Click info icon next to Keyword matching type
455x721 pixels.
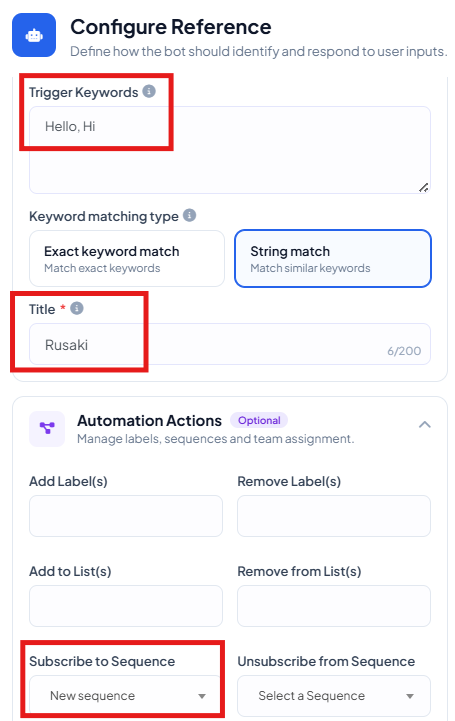pos(189,215)
